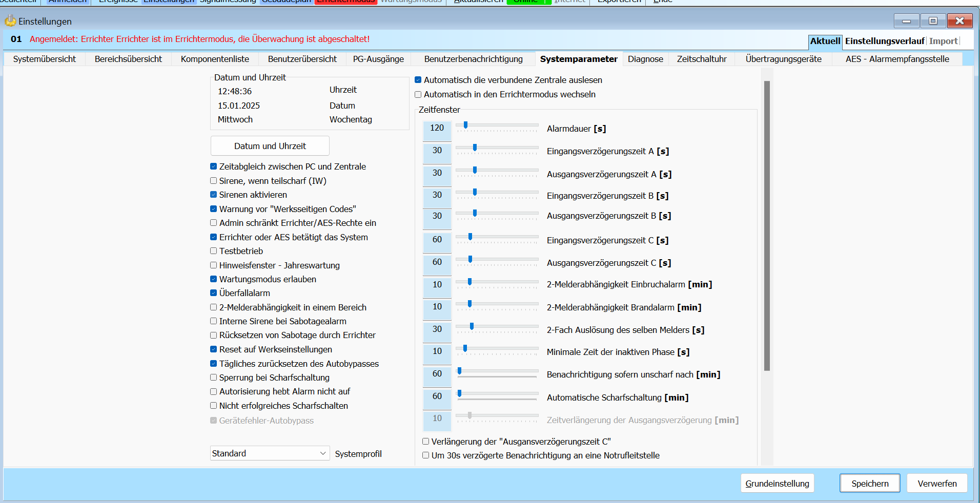Uncheck Sirenen aktivieren

pyautogui.click(x=214, y=195)
